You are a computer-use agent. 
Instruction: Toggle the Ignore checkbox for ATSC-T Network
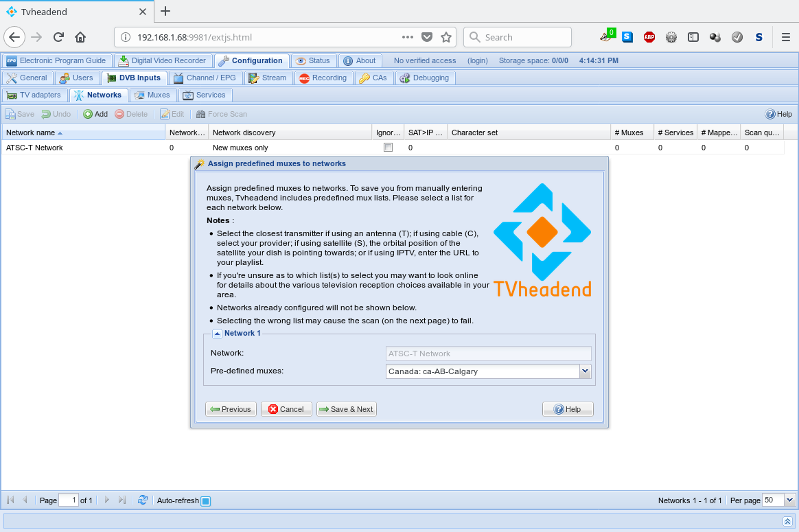point(389,148)
